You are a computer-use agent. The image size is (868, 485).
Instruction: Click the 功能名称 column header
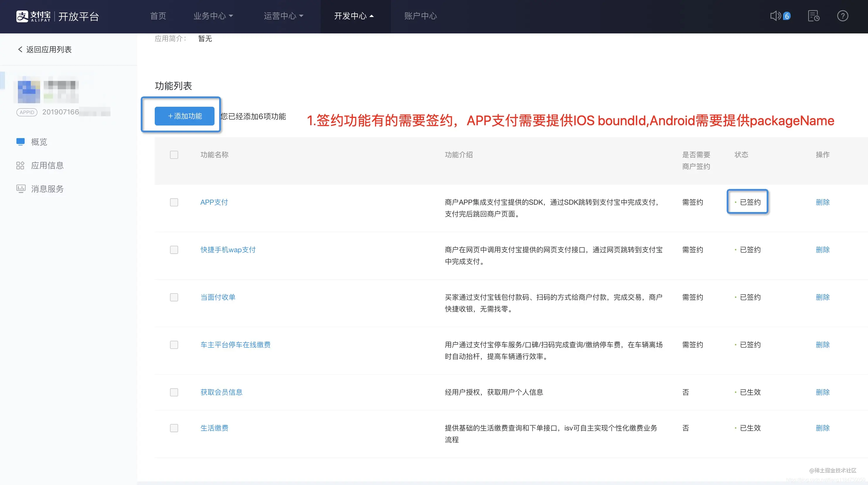click(x=214, y=155)
